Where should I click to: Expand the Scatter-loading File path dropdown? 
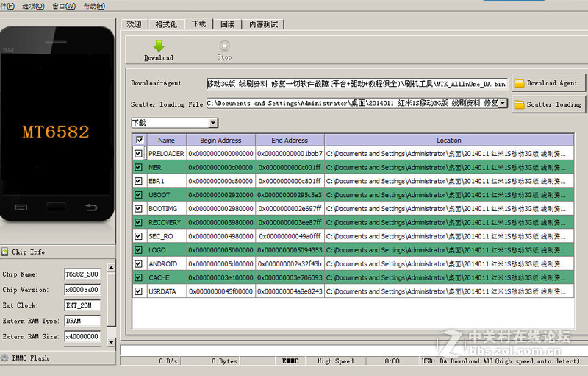point(503,103)
